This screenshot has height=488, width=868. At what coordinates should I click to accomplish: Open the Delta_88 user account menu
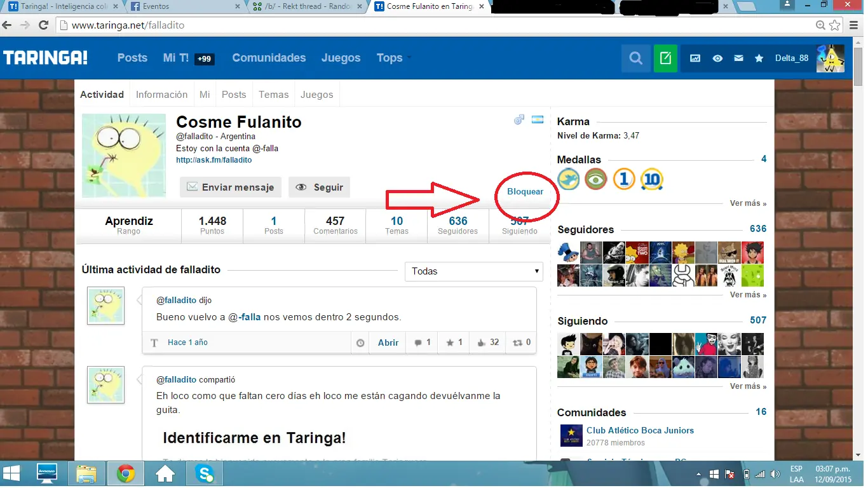792,58
